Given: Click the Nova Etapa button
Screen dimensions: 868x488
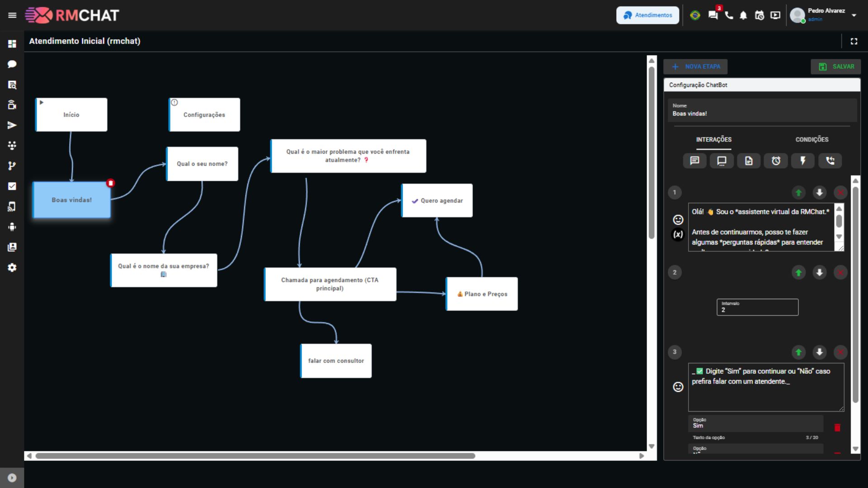Looking at the screenshot, I should pos(695,66).
